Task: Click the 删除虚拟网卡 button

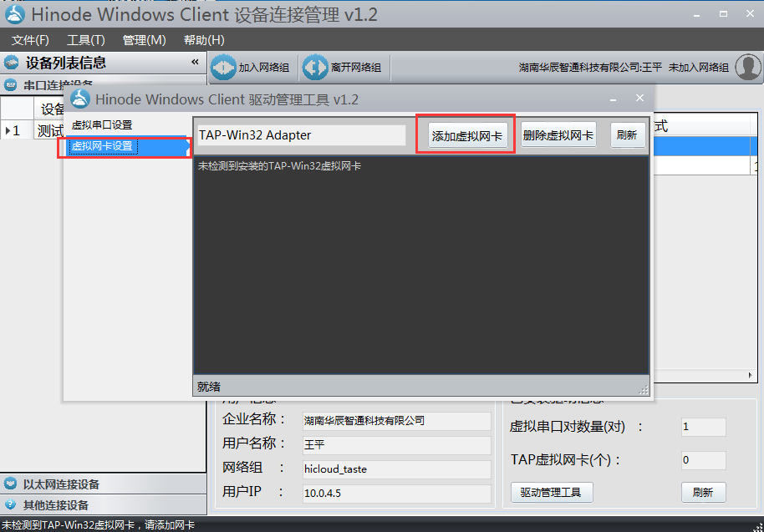Action: point(557,134)
